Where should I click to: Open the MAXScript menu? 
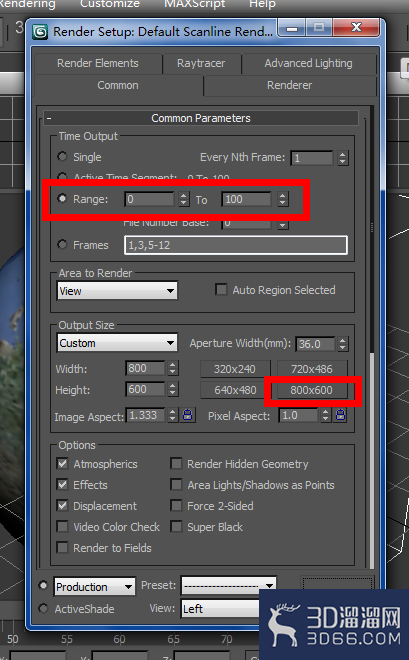(194, 4)
